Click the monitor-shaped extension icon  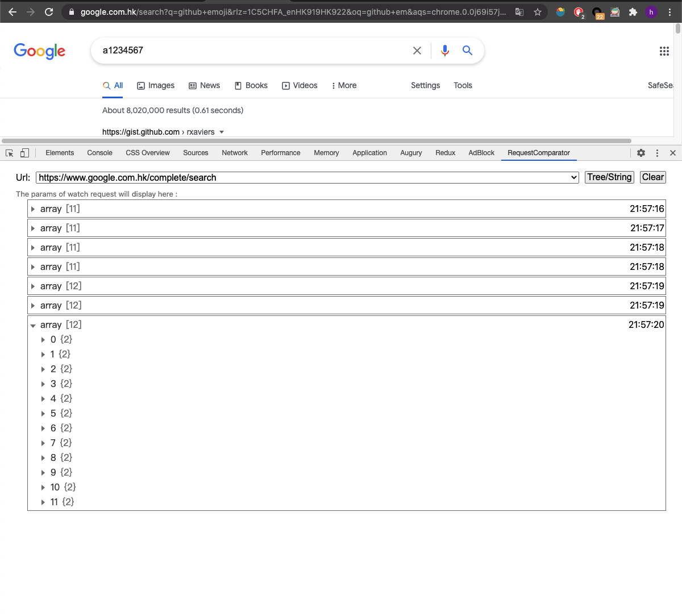(x=615, y=11)
